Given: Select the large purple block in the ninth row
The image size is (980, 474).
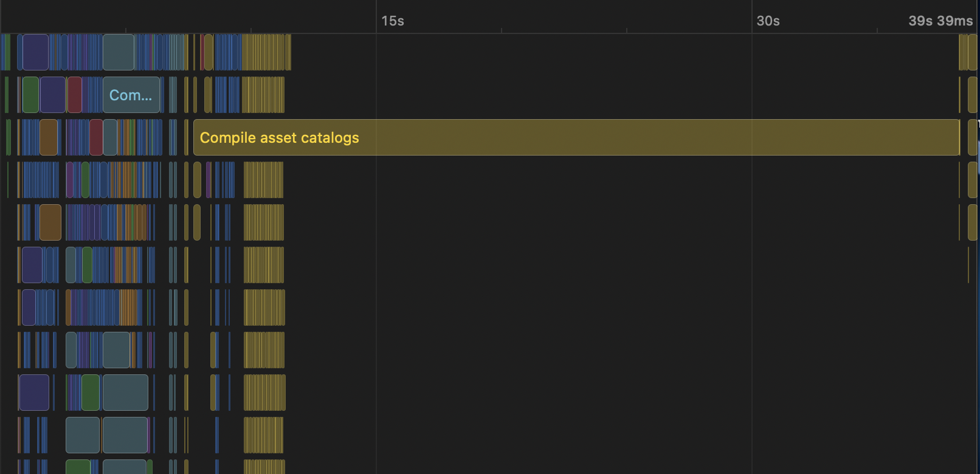Looking at the screenshot, I should tap(34, 393).
